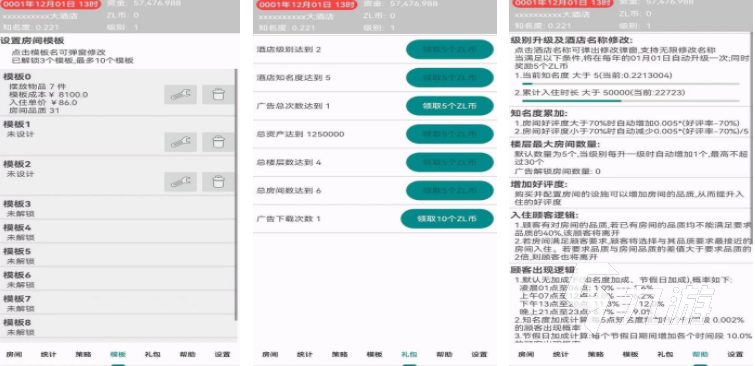Select the active 模板 tab on template screen
The height and width of the screenshot is (366, 755).
coord(118,354)
